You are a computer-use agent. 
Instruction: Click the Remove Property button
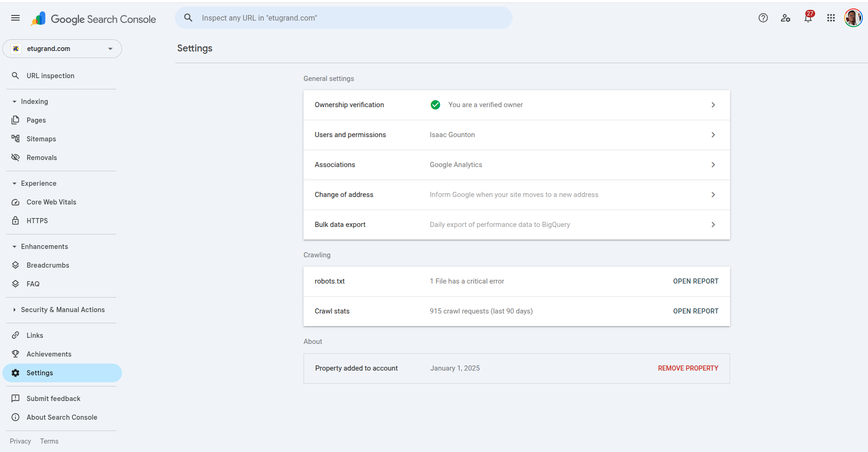pos(687,368)
